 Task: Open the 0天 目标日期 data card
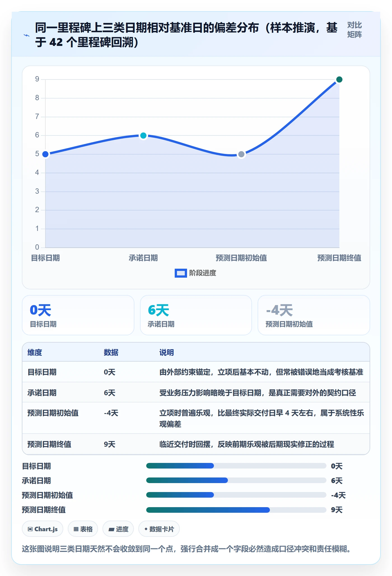point(78,315)
